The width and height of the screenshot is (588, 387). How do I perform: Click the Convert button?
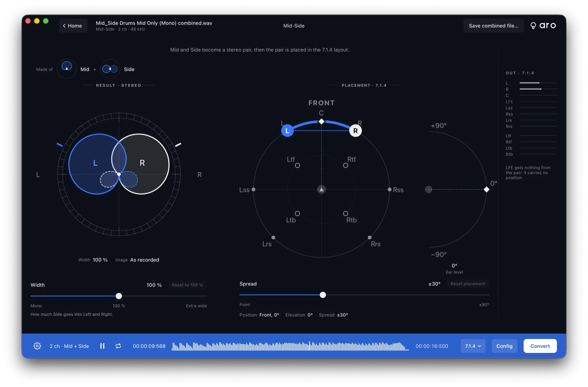[x=540, y=346]
